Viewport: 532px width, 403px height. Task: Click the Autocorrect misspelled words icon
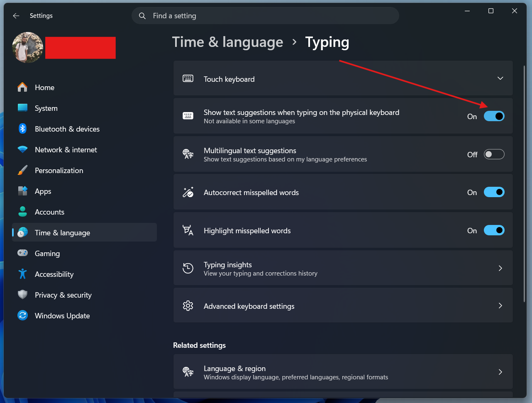(188, 192)
